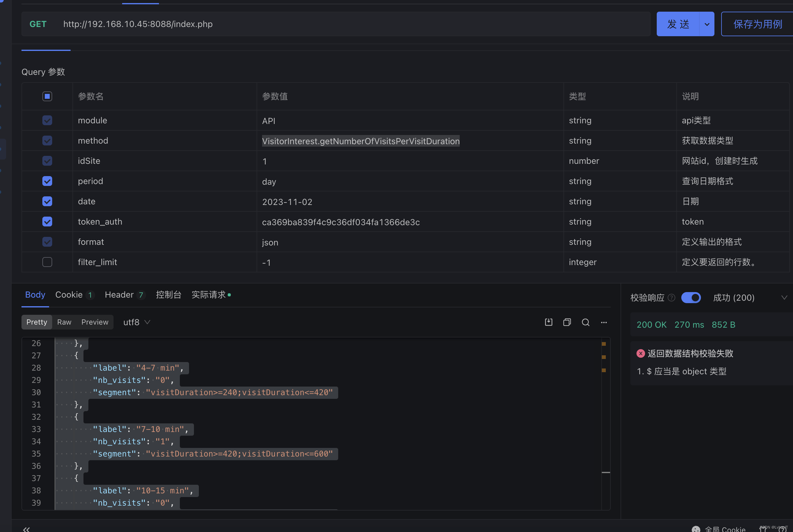Click the 返回数据结构校验失败 message
Image resolution: width=793 pixels, height=532 pixels.
click(690, 353)
